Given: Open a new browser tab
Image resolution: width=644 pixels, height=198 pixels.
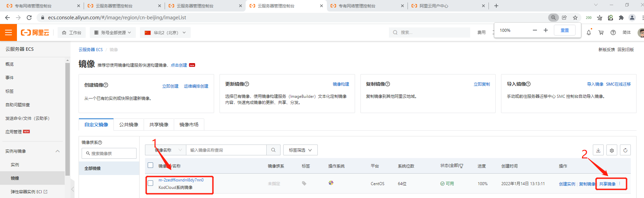Looking at the screenshot, I should coord(496,6).
